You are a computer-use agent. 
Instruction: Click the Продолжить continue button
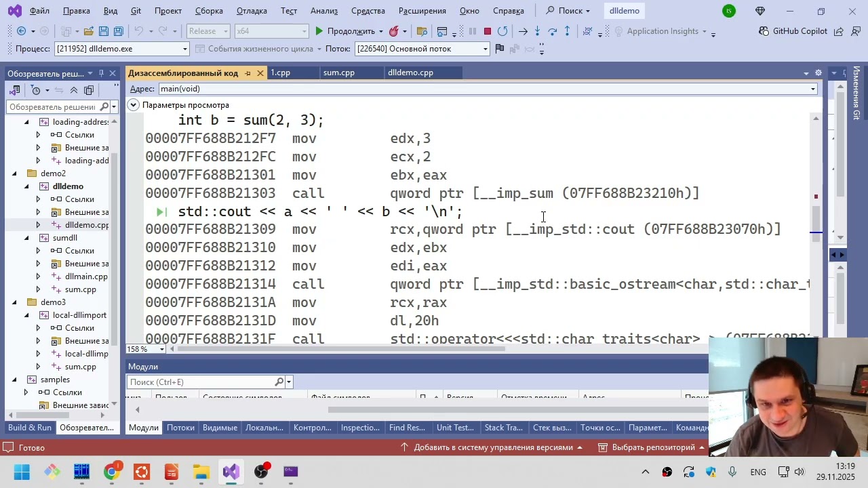point(344,31)
